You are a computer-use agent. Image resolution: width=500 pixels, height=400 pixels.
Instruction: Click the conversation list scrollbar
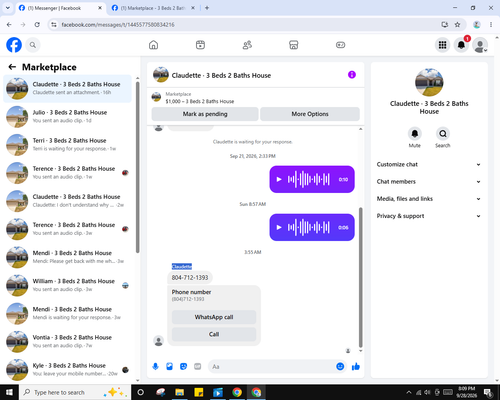tap(137, 167)
